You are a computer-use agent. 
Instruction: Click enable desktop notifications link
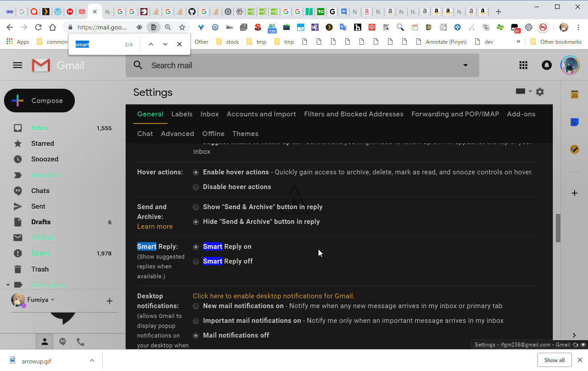pos(274,296)
